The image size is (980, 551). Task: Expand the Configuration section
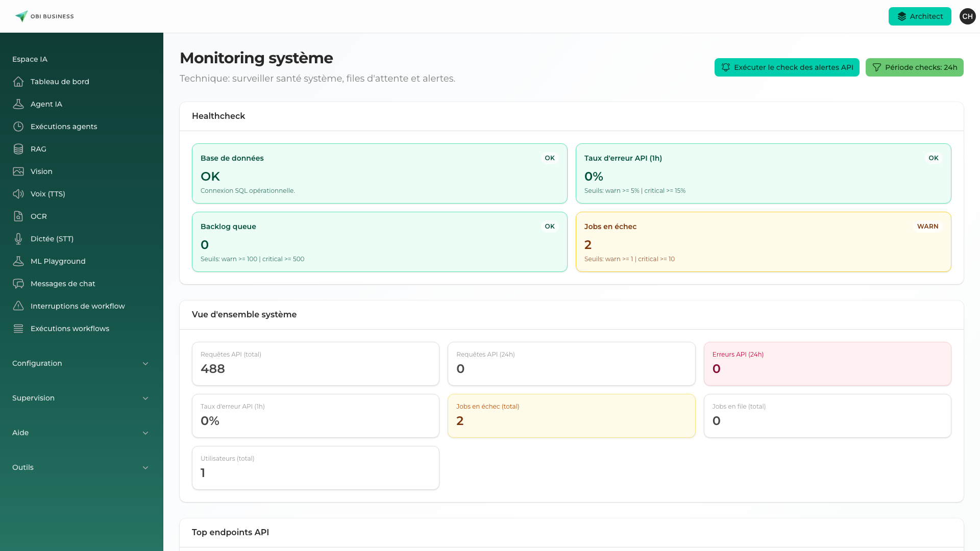click(x=80, y=363)
